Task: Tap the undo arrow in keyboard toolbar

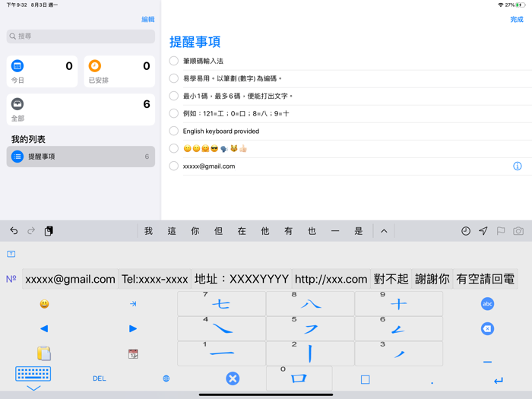Action: coord(14,231)
